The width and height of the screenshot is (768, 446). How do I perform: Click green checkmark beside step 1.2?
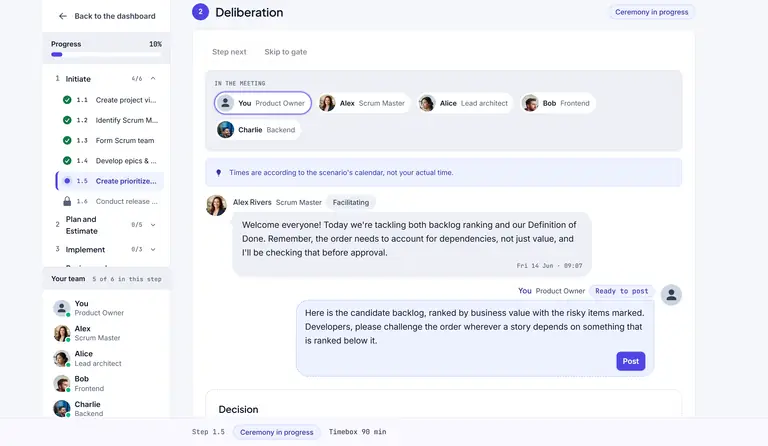click(x=67, y=120)
